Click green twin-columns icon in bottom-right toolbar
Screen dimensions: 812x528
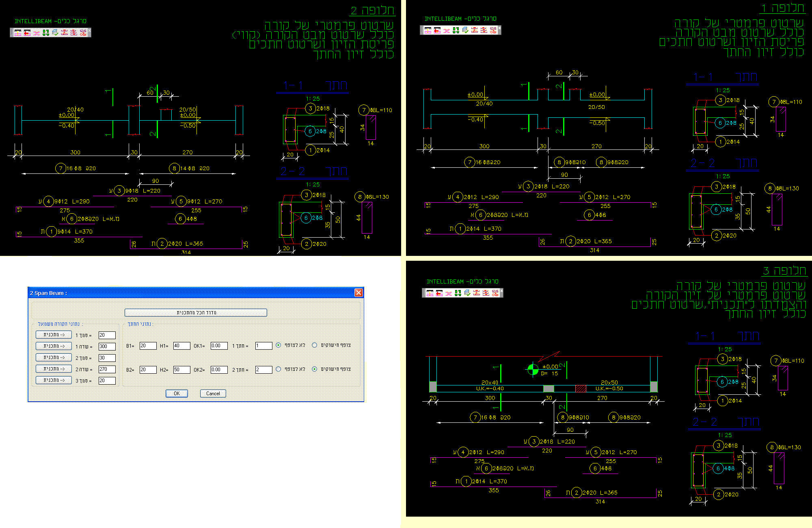[458, 293]
